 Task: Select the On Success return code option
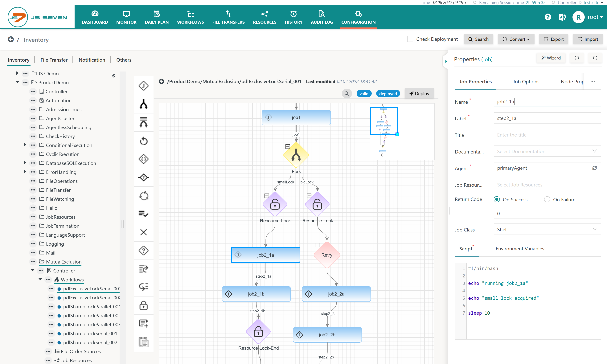click(497, 199)
